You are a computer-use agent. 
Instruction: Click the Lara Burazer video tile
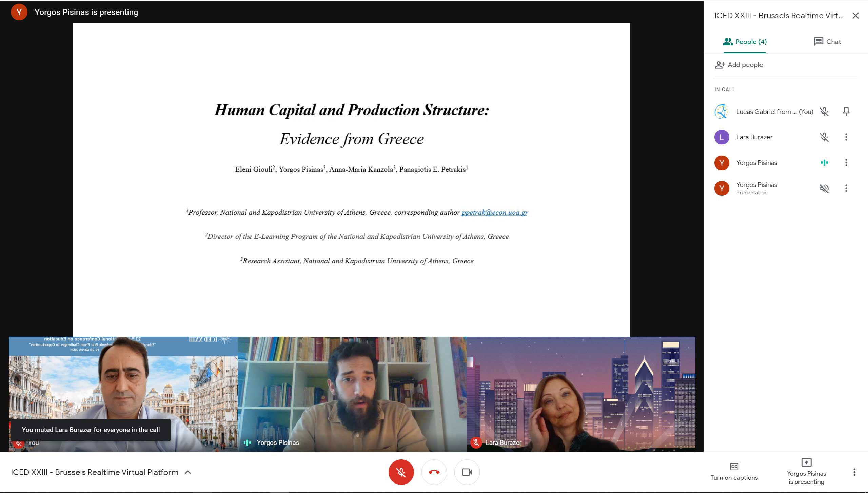tap(580, 393)
